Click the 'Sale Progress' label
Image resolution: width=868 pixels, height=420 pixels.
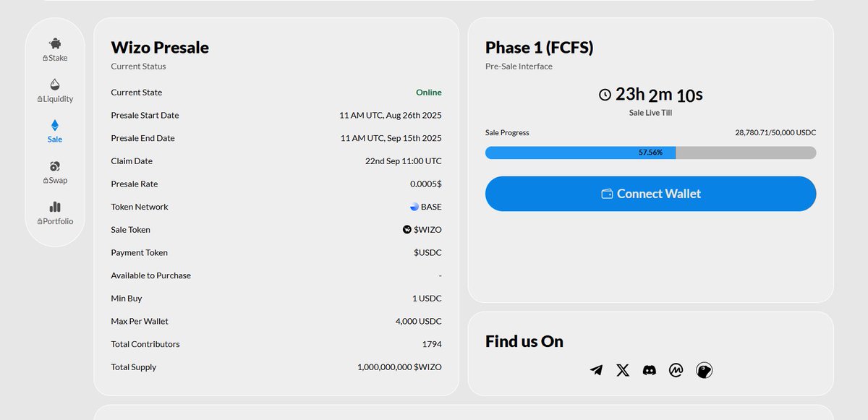click(x=507, y=133)
